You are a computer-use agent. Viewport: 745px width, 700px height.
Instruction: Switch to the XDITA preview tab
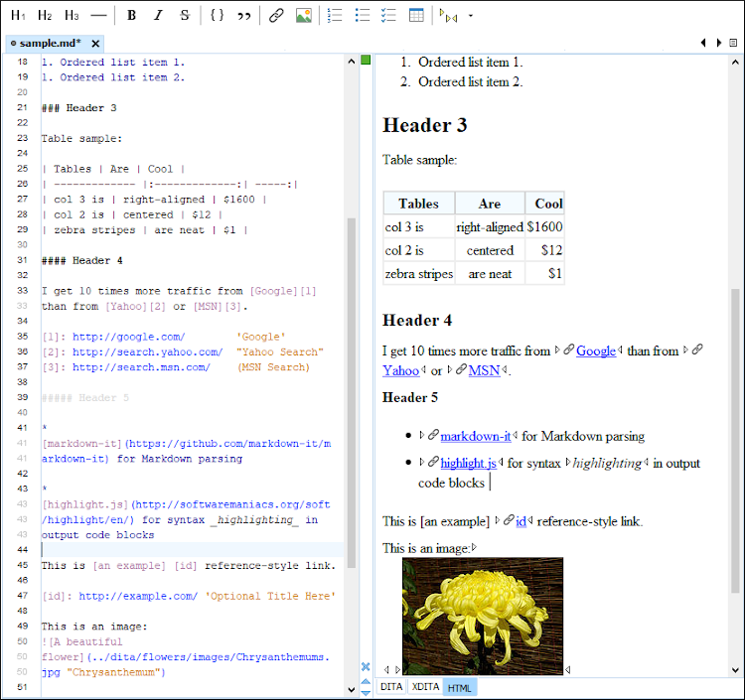(x=425, y=687)
